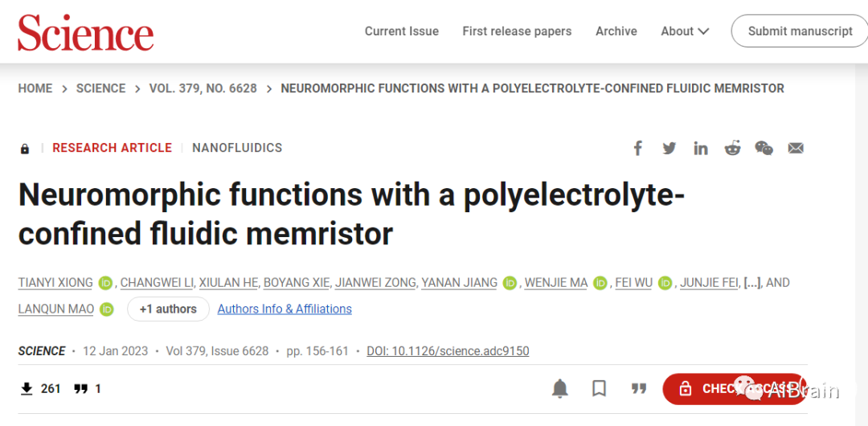Share article on LinkedIn
This screenshot has width=868, height=426.
pyautogui.click(x=701, y=148)
